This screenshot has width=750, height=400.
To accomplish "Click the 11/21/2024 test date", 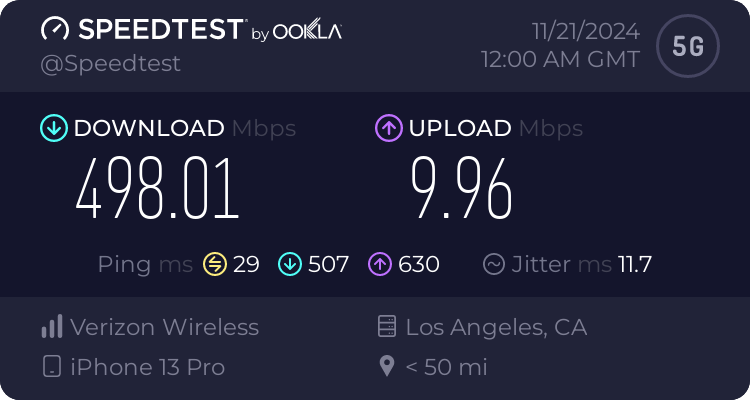I will tap(586, 32).
